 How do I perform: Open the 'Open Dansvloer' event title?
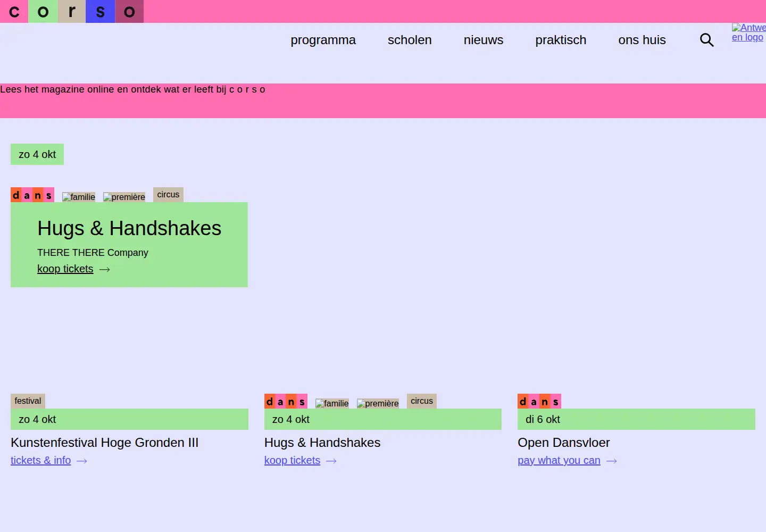(x=564, y=443)
